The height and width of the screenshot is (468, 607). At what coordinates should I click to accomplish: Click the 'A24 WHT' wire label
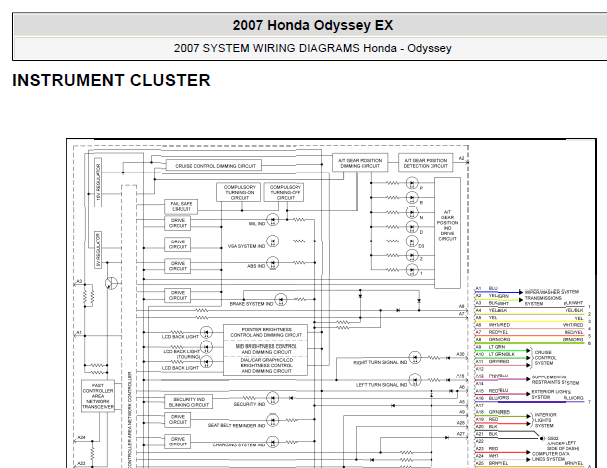[487, 456]
